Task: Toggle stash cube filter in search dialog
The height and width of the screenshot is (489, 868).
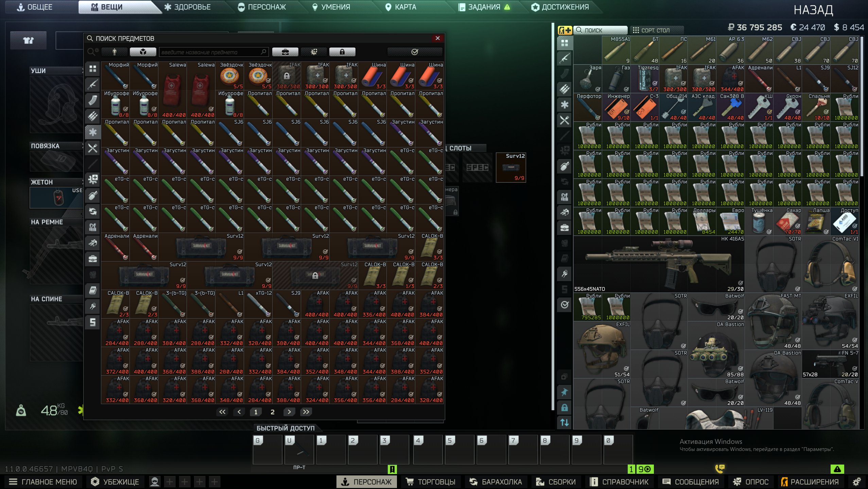Action: 143,52
